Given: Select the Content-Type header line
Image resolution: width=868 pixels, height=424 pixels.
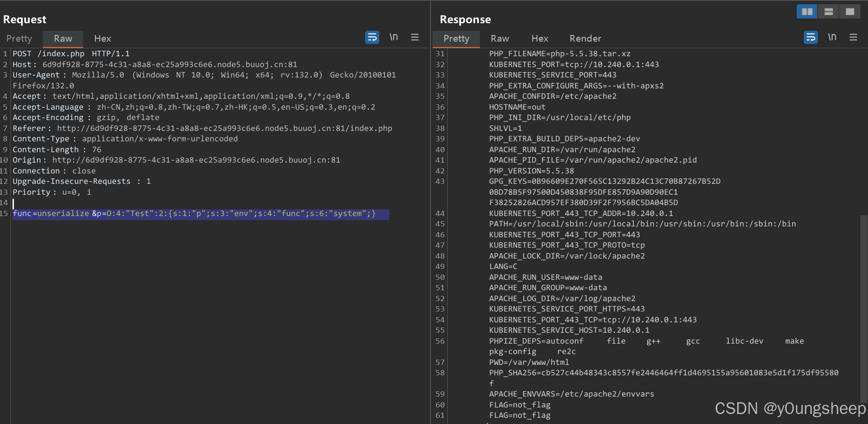Looking at the screenshot, I should point(125,139).
